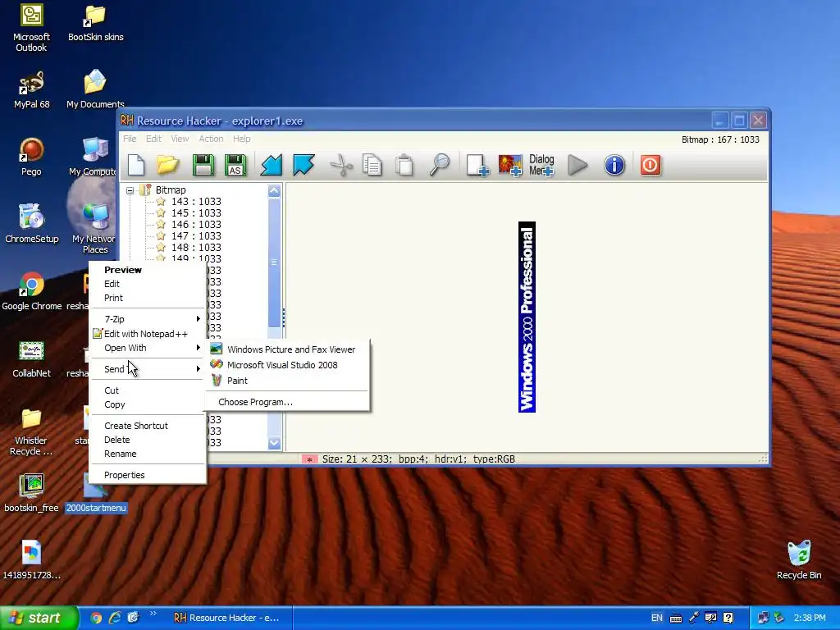
Task: Click the blue information icon
Action: tap(614, 165)
